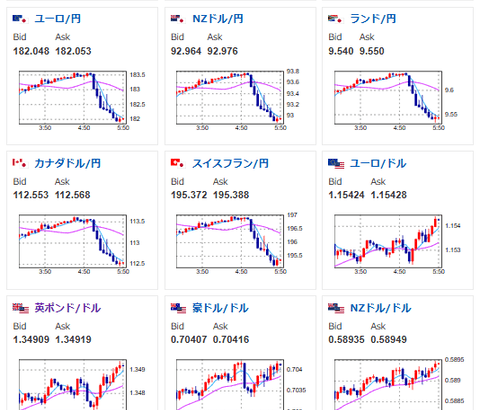Click the Swiss Franc/Yen flag icon
480x410 pixels.
[x=177, y=163]
